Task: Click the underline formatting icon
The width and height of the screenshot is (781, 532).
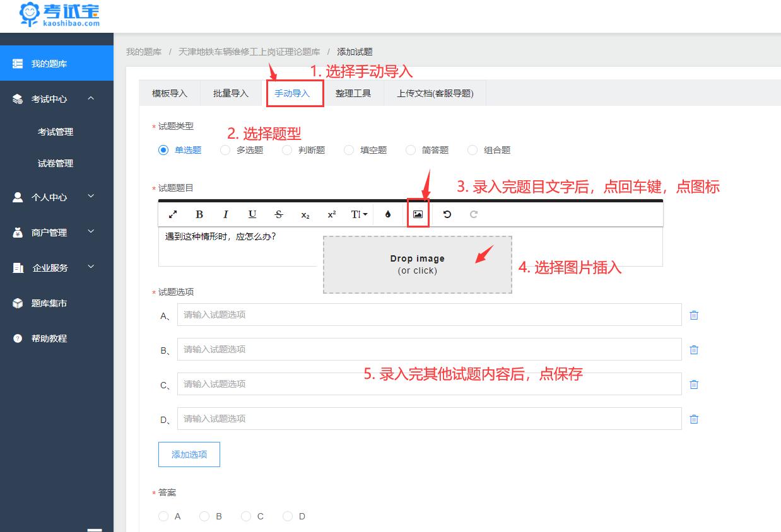Action: coord(252,214)
